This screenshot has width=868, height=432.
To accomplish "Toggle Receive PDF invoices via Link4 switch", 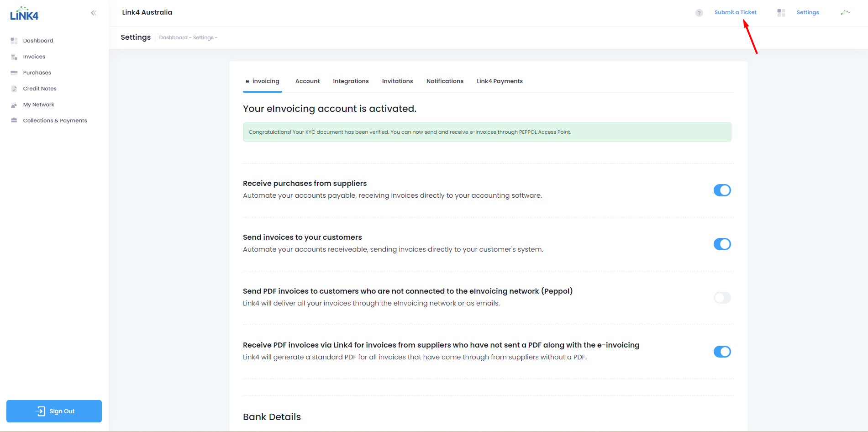I will 722,352.
